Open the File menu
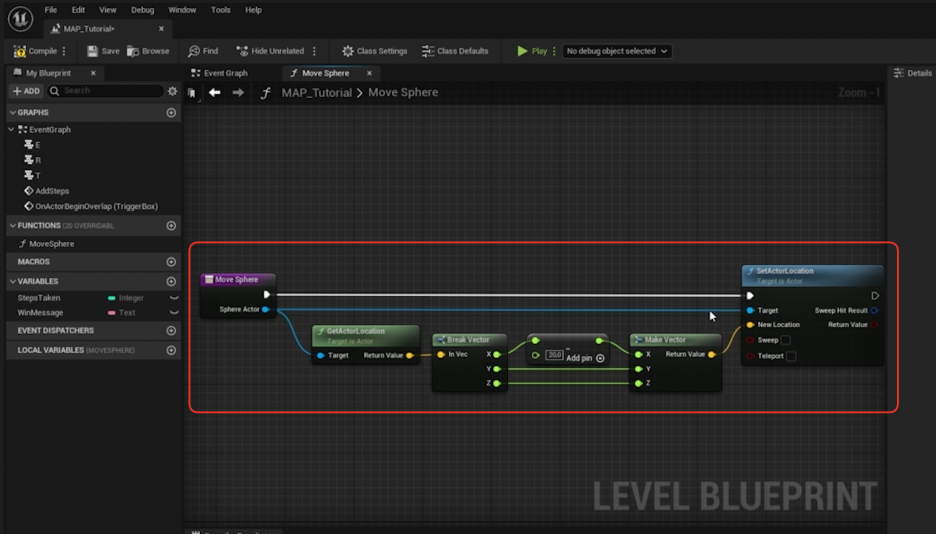 pyautogui.click(x=51, y=10)
